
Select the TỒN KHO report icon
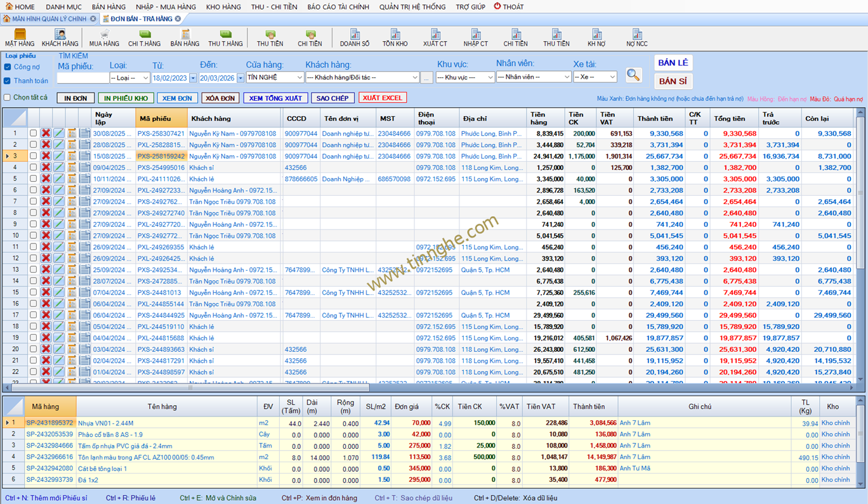tap(395, 37)
